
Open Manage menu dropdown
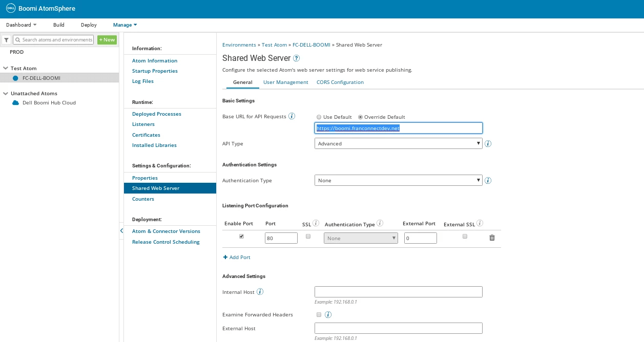coord(125,25)
